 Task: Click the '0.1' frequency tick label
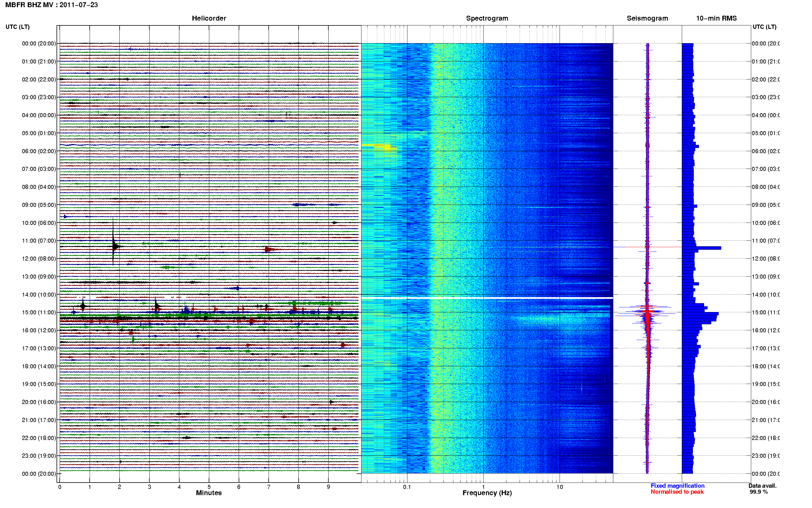tap(407, 487)
